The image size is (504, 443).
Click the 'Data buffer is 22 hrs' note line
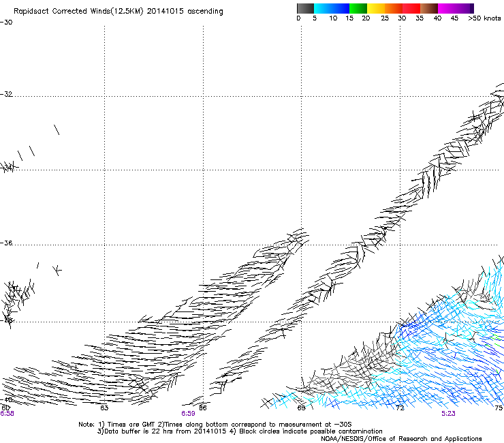pos(240,431)
